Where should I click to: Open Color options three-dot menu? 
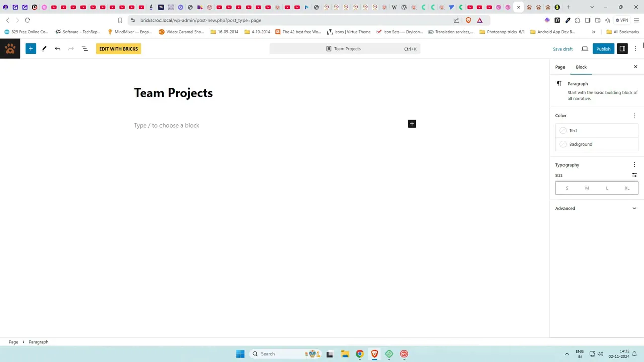click(x=634, y=115)
